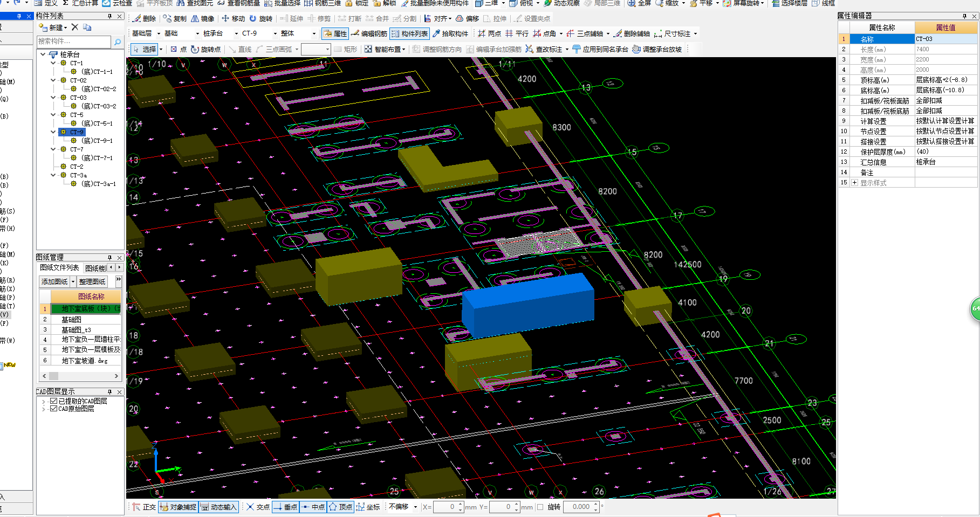Collapse CT-03 tree node
The height and width of the screenshot is (517, 980).
click(53, 98)
